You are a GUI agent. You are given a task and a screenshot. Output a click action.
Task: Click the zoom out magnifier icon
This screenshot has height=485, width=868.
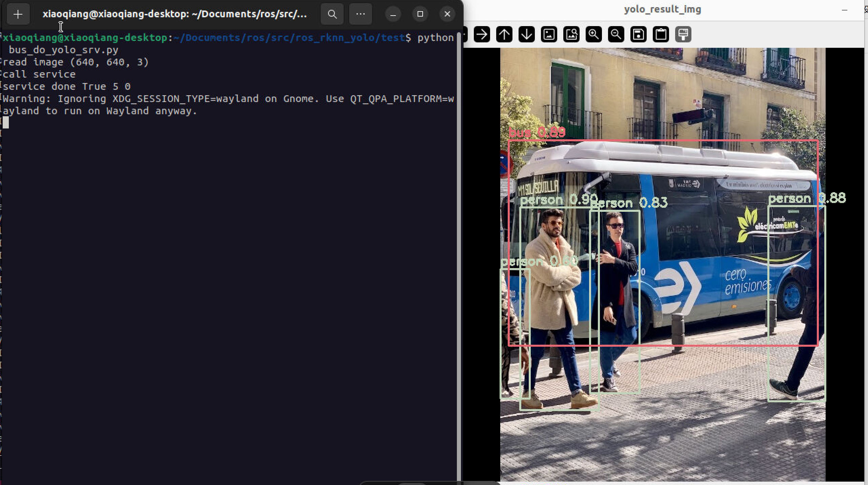coord(616,34)
